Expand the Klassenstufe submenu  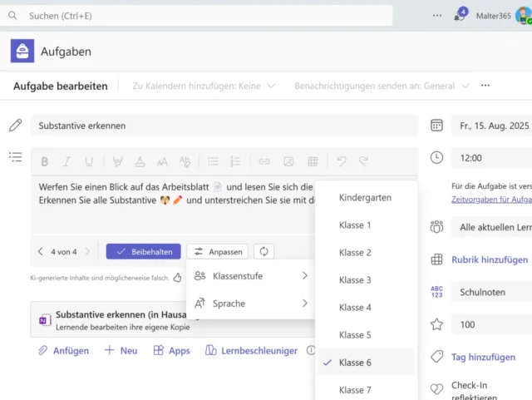pyautogui.click(x=250, y=275)
